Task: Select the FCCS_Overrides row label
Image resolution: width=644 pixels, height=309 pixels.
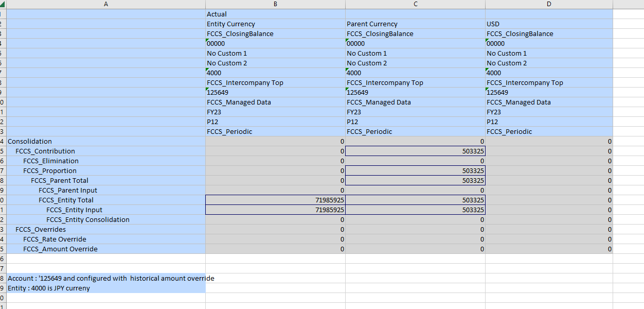Action: (41, 229)
